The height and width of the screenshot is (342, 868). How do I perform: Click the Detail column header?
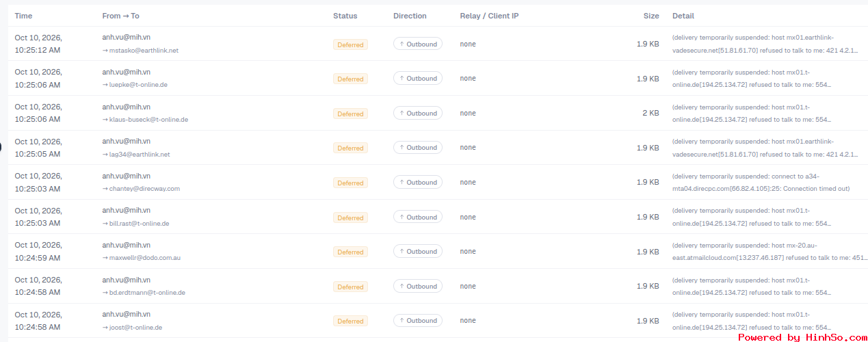(683, 16)
